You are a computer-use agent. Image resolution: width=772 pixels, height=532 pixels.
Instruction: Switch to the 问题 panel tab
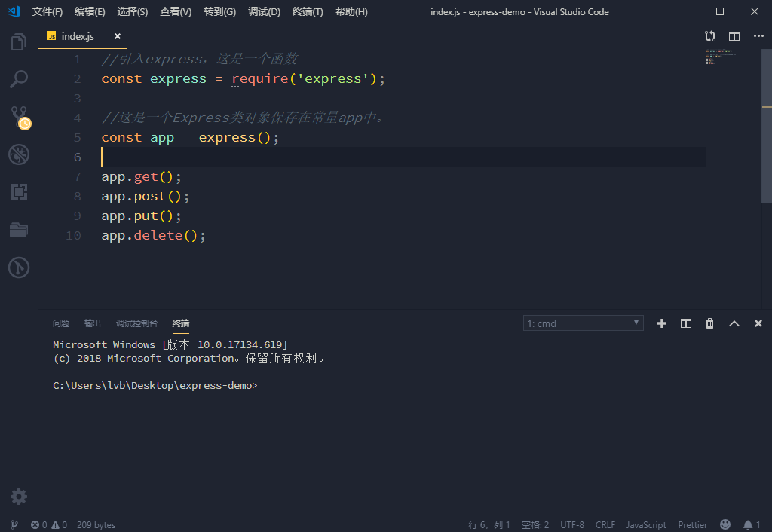[x=60, y=323]
